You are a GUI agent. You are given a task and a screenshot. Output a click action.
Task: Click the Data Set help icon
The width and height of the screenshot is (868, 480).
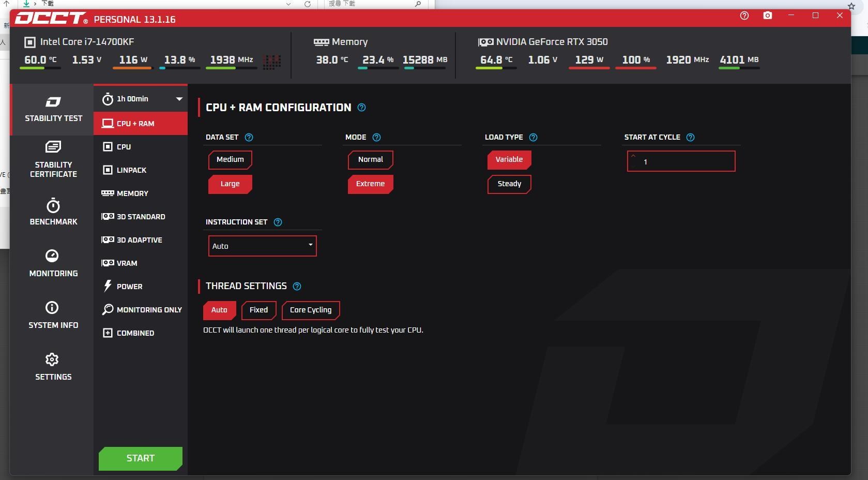pyautogui.click(x=249, y=137)
